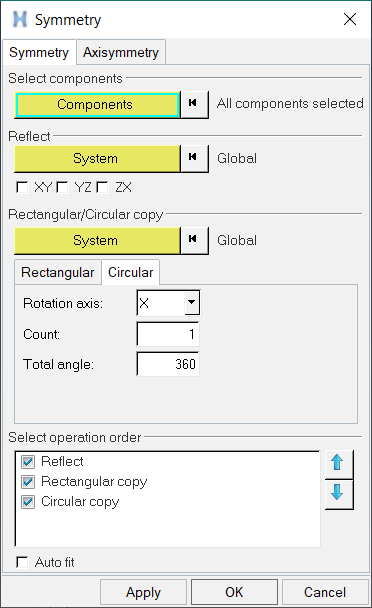Uncheck the Reflect operation checkbox

[28, 461]
